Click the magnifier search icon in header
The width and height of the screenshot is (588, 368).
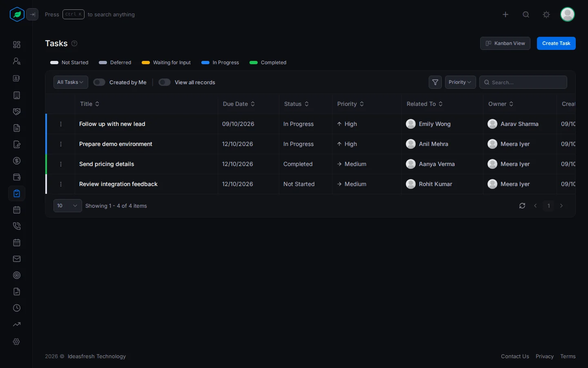pos(526,14)
